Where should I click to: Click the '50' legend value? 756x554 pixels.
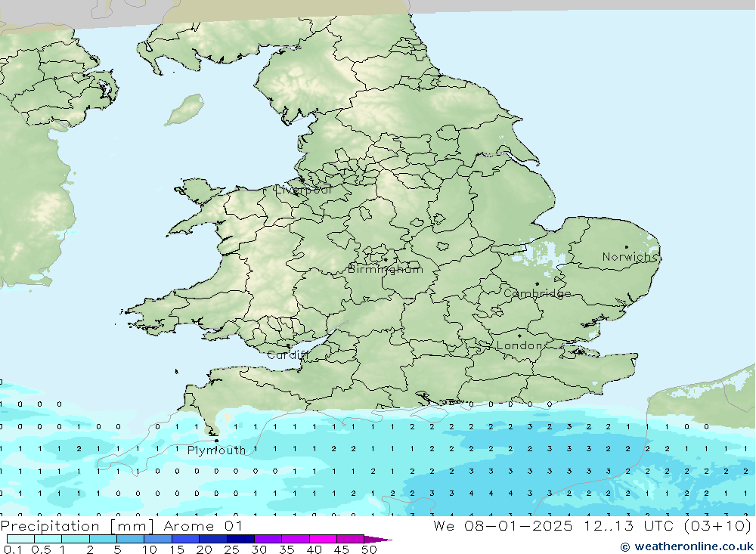[369, 549]
